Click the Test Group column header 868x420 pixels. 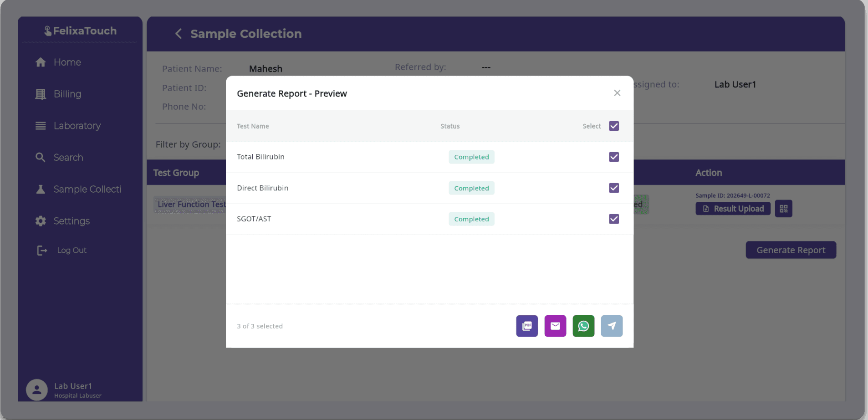pyautogui.click(x=176, y=173)
